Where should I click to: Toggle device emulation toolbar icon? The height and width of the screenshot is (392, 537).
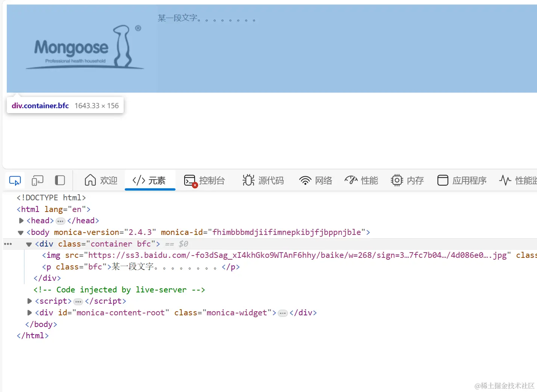pyautogui.click(x=38, y=181)
